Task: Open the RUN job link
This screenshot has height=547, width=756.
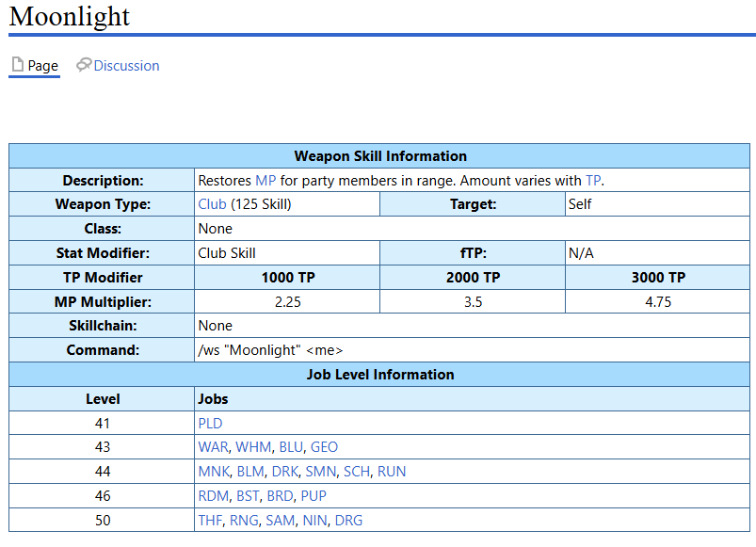Action: click(392, 472)
